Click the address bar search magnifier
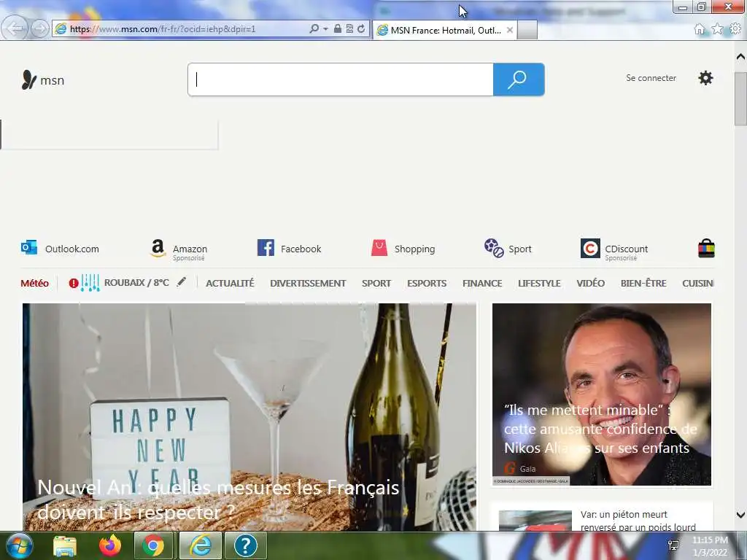The height and width of the screenshot is (560, 747). 314,28
